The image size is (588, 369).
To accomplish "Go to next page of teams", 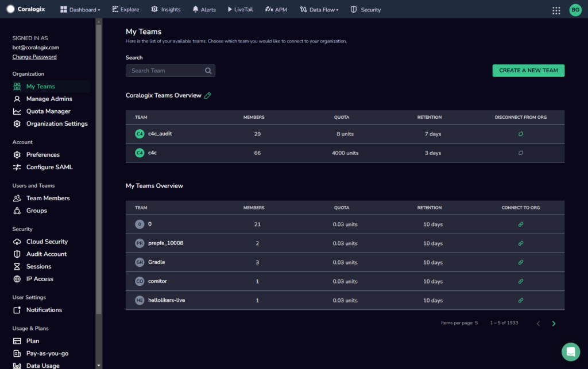I will coord(554,324).
